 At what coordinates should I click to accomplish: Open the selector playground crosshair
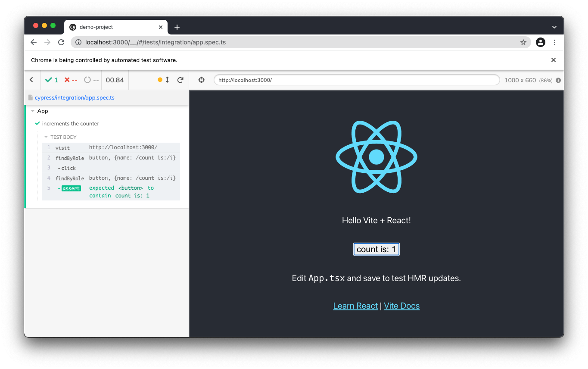tap(201, 80)
